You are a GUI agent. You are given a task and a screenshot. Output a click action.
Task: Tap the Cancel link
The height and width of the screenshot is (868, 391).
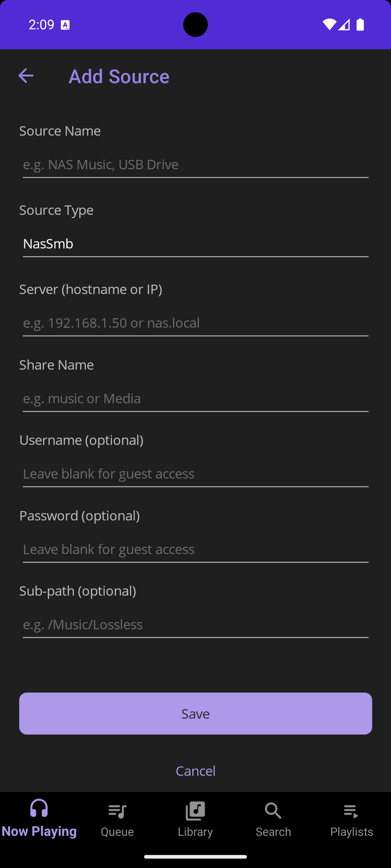(195, 771)
